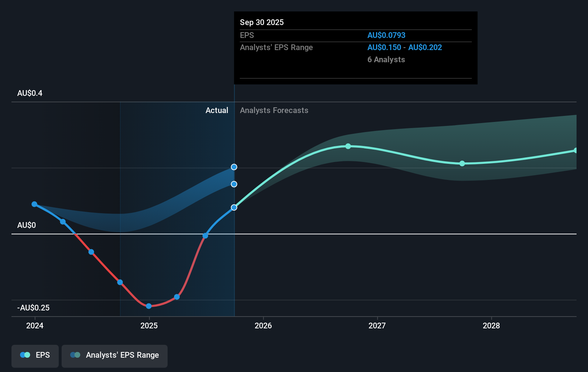Click the mid-2024 EPS point on red line
588x372 pixels.
click(91, 252)
